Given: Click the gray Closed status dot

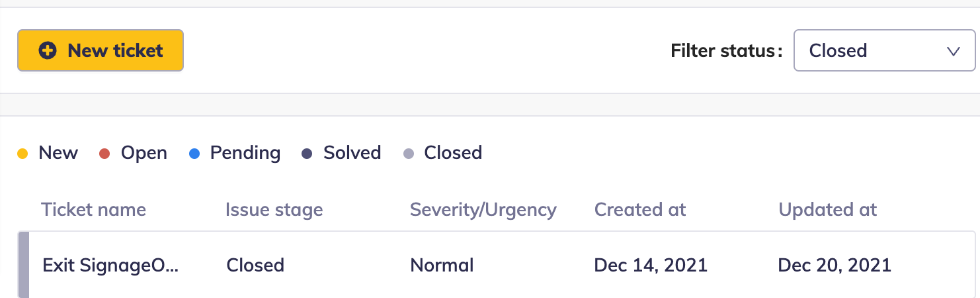Looking at the screenshot, I should point(408,154).
